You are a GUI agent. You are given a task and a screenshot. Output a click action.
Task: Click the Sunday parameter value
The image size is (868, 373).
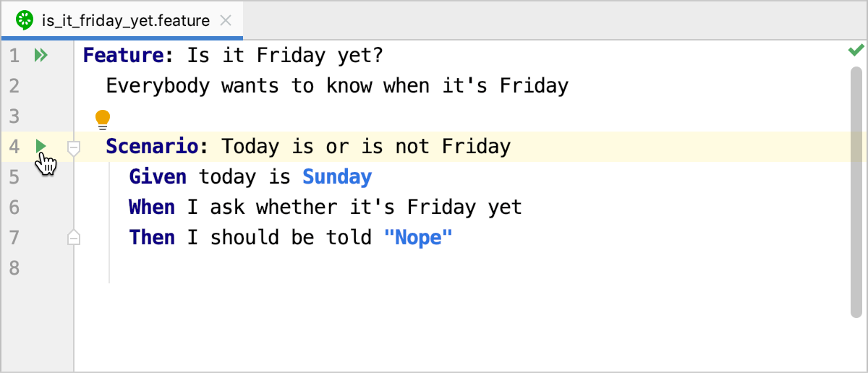[x=337, y=177]
